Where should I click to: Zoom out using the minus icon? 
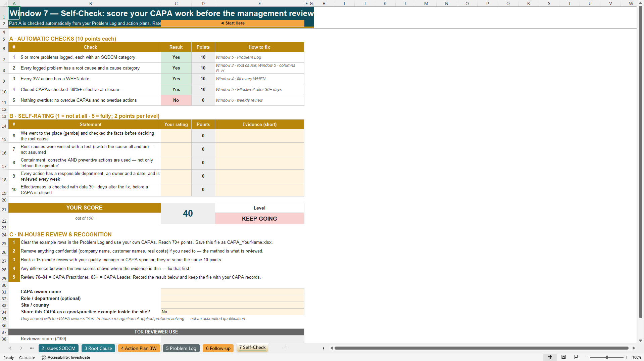pos(587,357)
